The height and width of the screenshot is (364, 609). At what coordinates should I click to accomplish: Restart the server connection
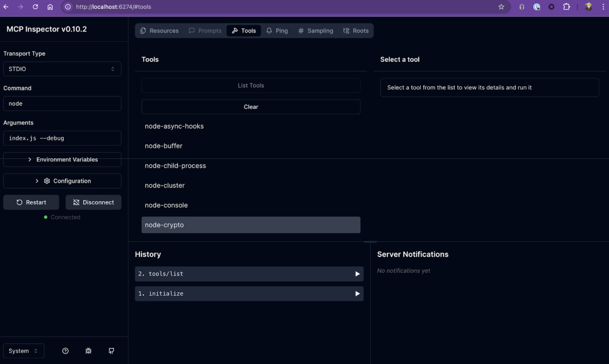coord(31,202)
